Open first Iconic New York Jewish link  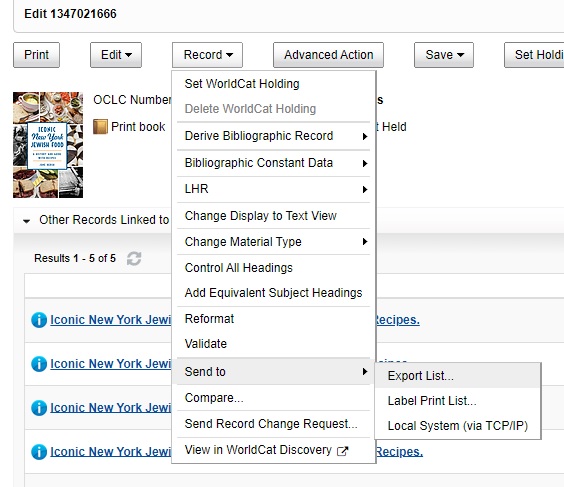pos(110,320)
